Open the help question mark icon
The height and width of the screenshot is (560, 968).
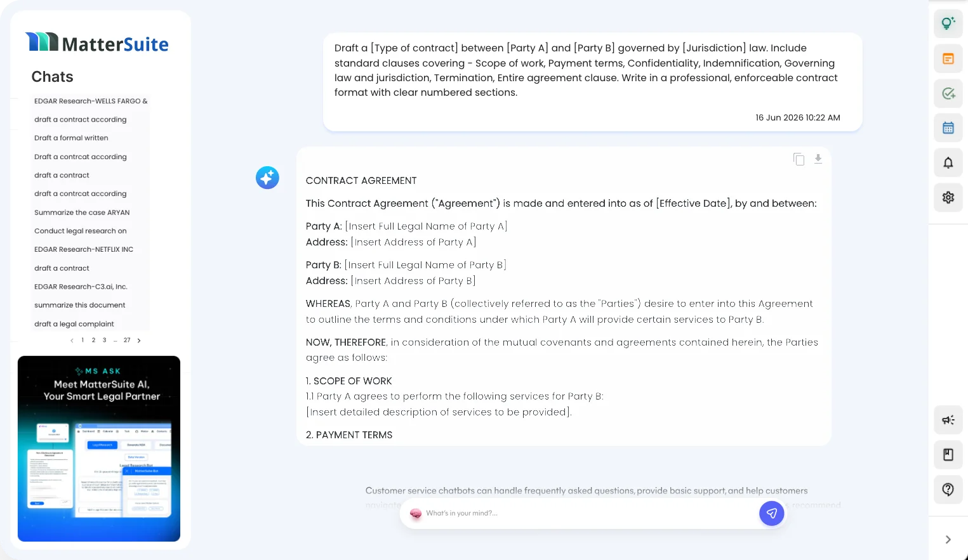point(948,489)
